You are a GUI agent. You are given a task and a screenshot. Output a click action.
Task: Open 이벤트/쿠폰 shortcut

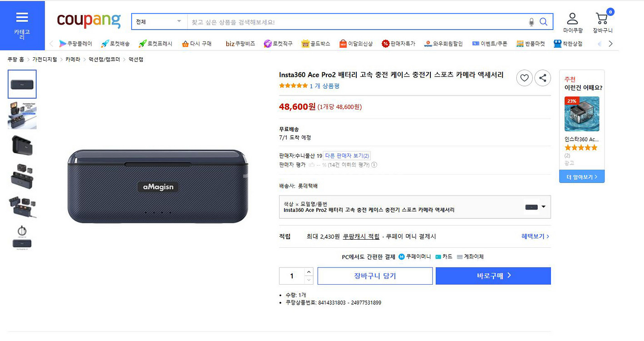[489, 44]
